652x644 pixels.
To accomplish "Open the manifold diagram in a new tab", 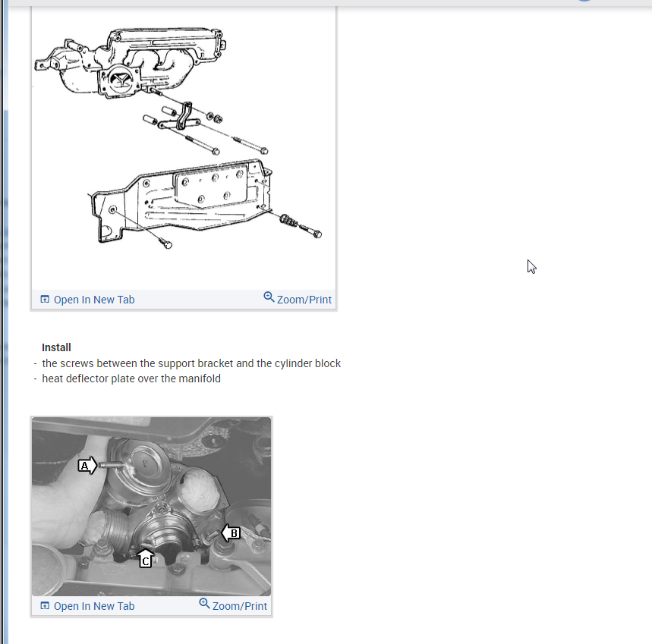I will [87, 300].
